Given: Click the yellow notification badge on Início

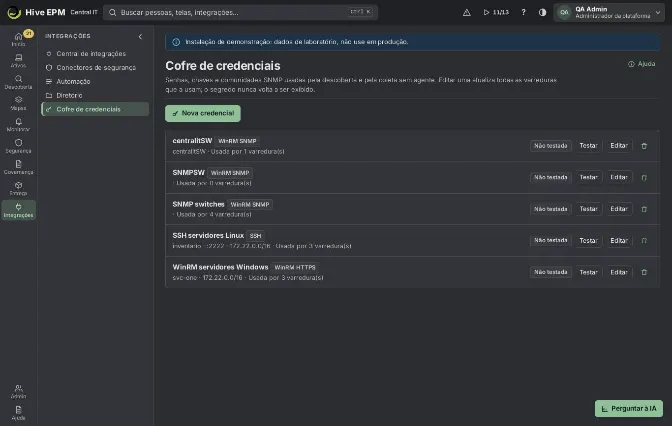Looking at the screenshot, I should [x=28, y=33].
